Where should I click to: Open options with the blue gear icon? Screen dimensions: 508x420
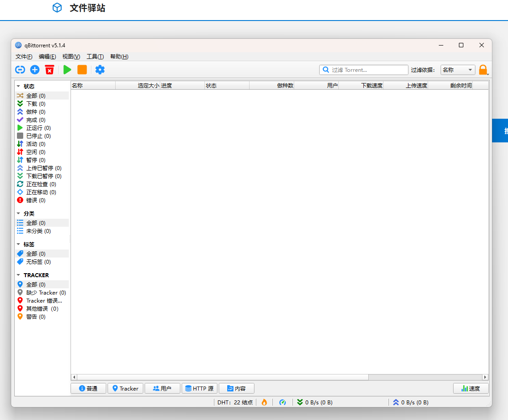click(100, 70)
